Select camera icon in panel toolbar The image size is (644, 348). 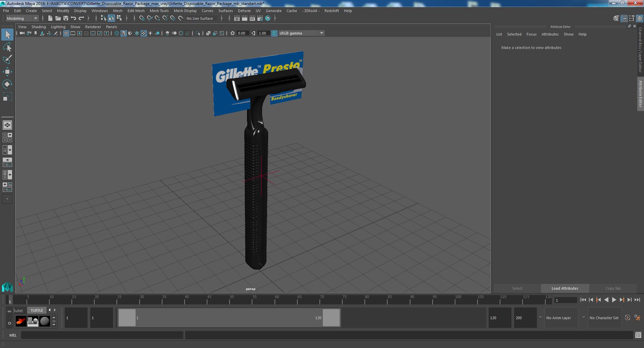pyautogui.click(x=22, y=33)
